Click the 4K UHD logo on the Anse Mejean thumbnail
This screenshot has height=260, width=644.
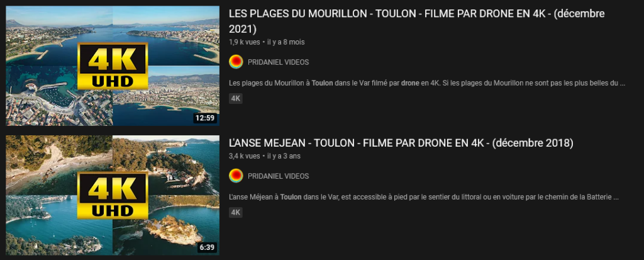click(x=113, y=195)
